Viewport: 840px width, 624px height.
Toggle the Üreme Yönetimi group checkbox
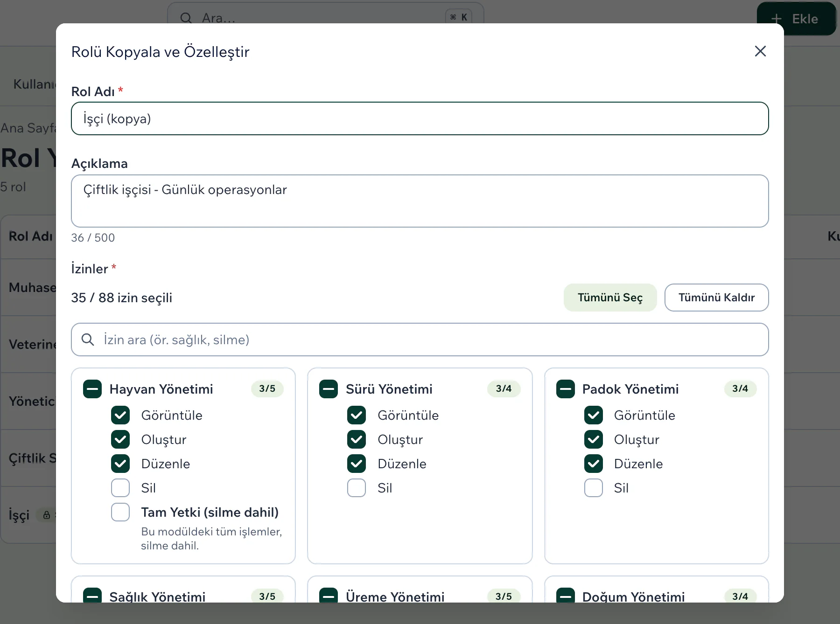[329, 596]
